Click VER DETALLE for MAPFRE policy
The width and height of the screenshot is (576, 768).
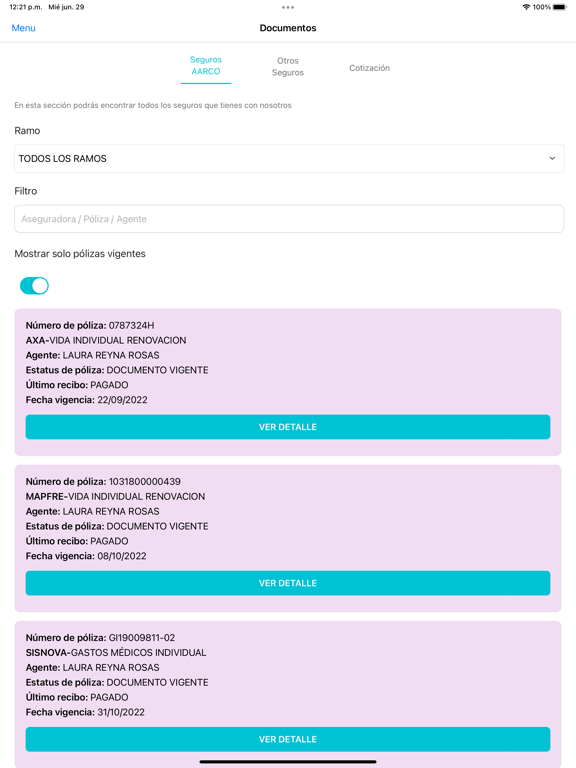click(288, 583)
